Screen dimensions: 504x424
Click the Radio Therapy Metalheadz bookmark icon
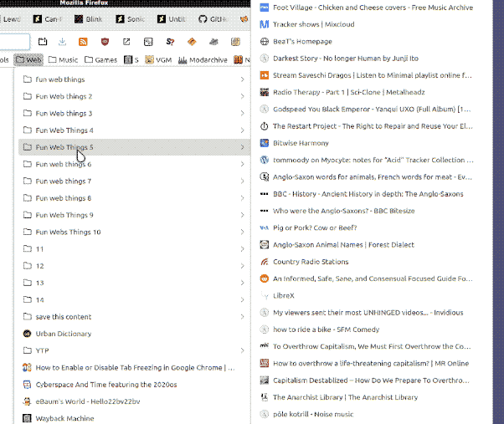tap(265, 92)
